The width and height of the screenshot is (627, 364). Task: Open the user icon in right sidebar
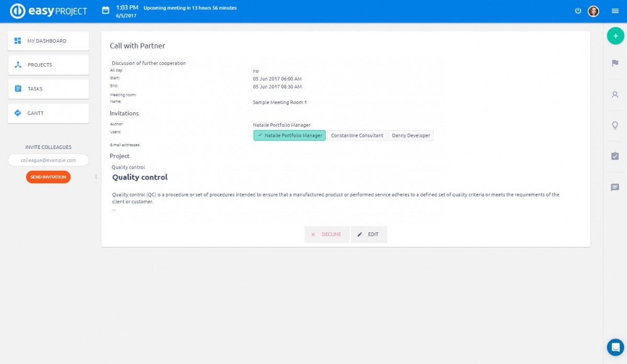[615, 95]
